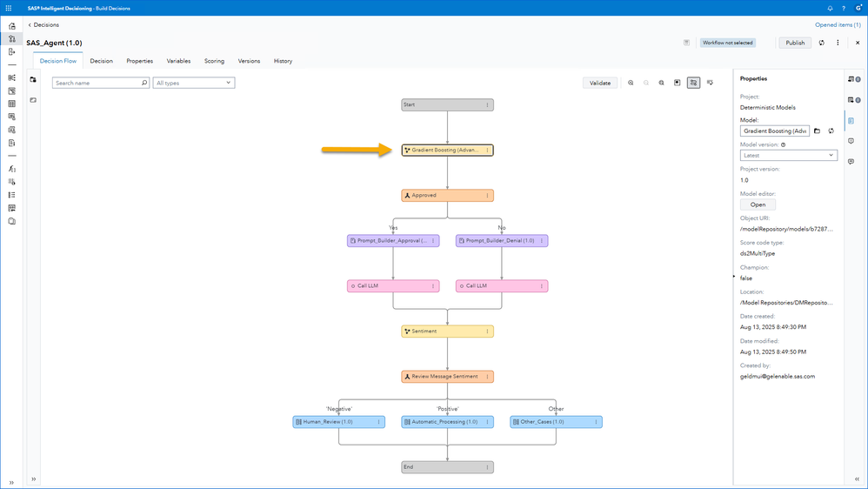Open the Model version Latest dropdown
The width and height of the screenshot is (868, 489).
click(x=788, y=156)
